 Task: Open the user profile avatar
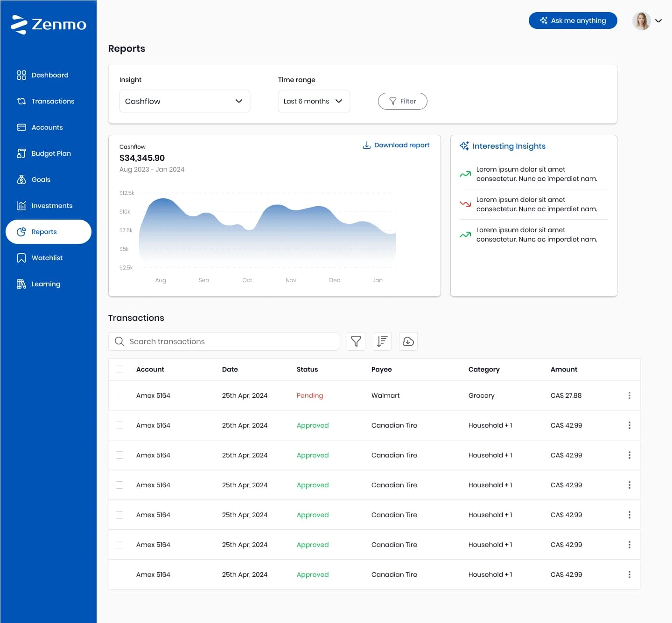click(x=641, y=21)
